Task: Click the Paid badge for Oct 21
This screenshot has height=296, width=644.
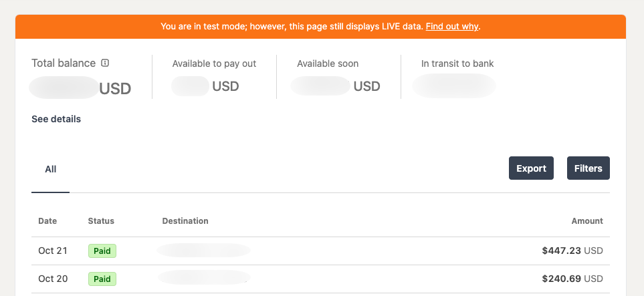Action: tap(102, 251)
